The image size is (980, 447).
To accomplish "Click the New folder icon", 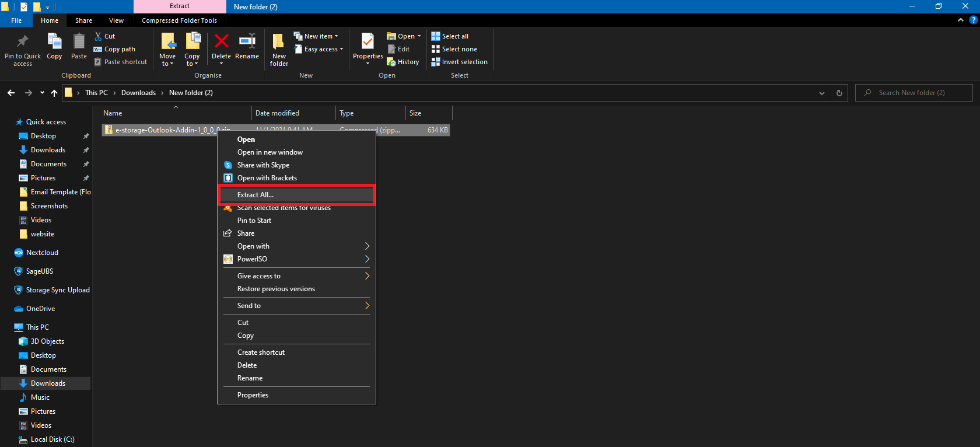I will click(279, 42).
